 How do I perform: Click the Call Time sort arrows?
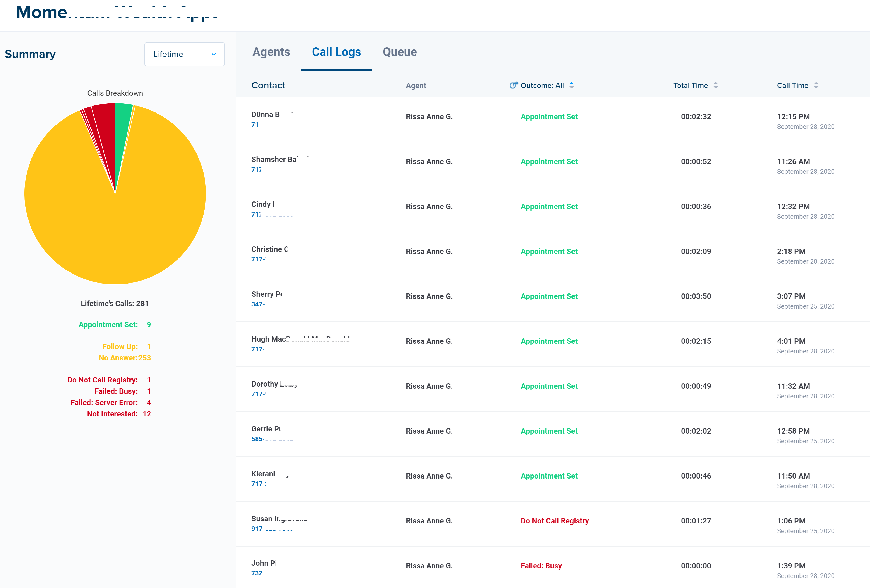coord(816,85)
